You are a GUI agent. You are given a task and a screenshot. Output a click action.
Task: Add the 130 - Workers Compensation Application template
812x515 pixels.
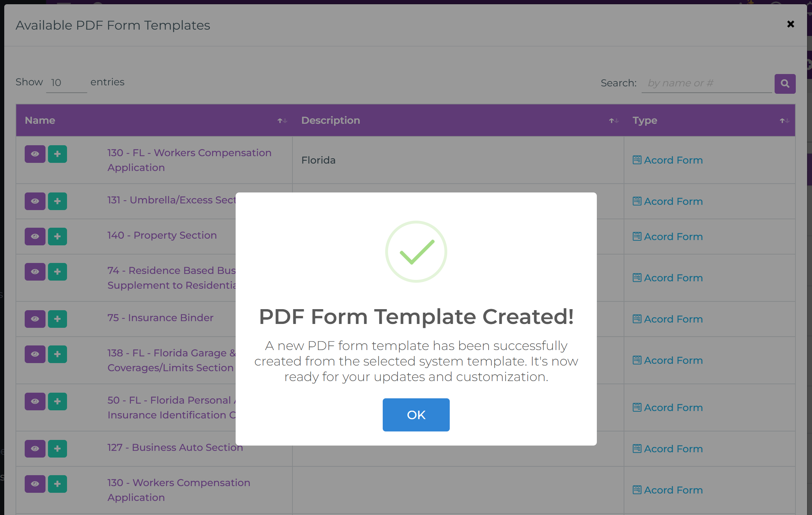57,484
